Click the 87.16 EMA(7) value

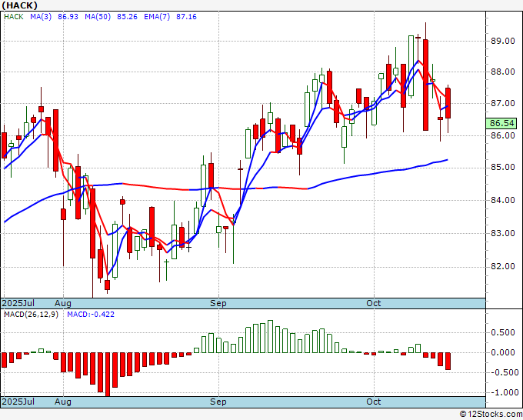[186, 17]
